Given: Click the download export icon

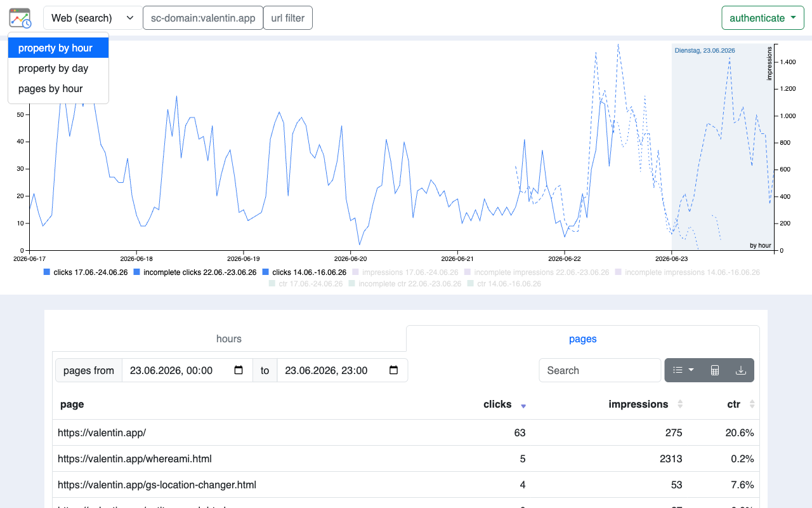Looking at the screenshot, I should coord(741,370).
